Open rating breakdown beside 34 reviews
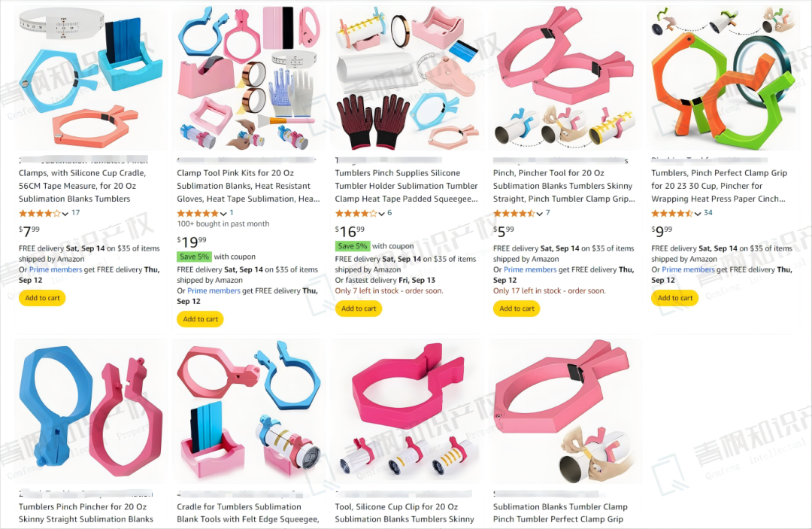The height and width of the screenshot is (529, 812). [698, 214]
